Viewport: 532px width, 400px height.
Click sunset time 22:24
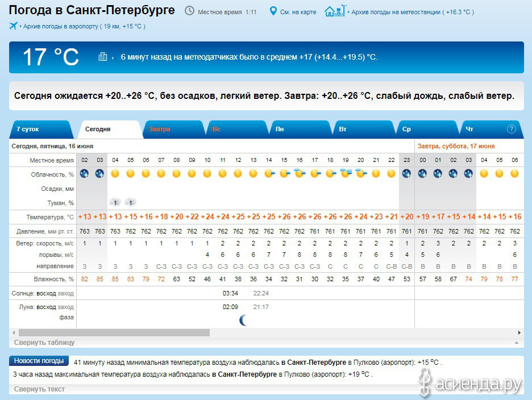pyautogui.click(x=261, y=293)
